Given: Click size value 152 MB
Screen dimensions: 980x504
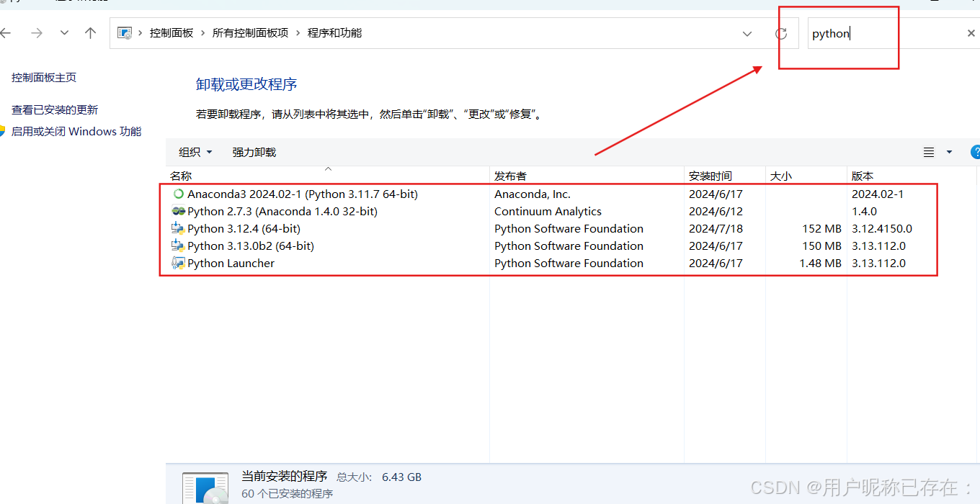Looking at the screenshot, I should tap(821, 228).
